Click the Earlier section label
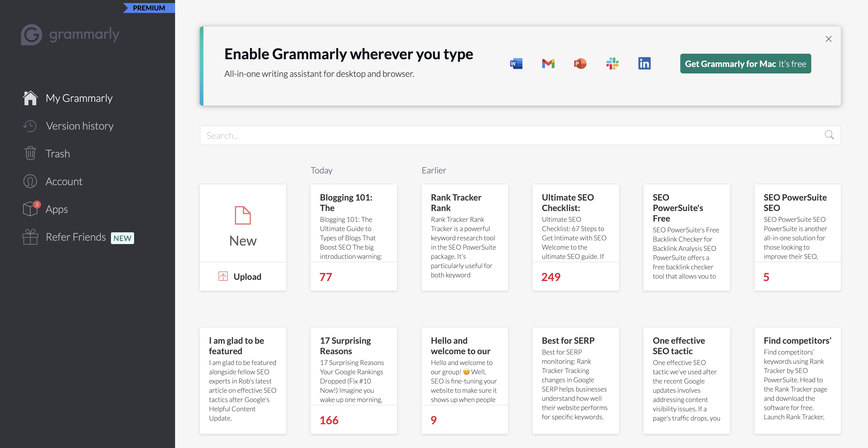This screenshot has width=868, height=448. (x=434, y=170)
